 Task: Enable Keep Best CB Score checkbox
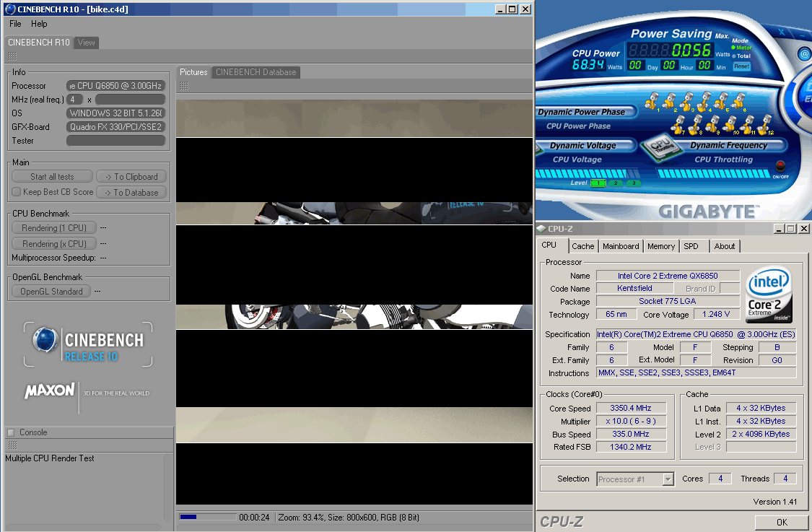(x=17, y=192)
